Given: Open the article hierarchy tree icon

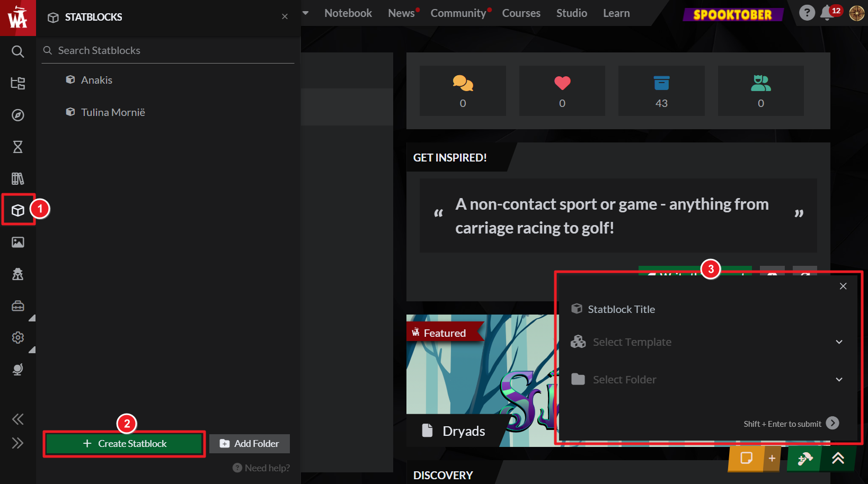Looking at the screenshot, I should tap(17, 83).
